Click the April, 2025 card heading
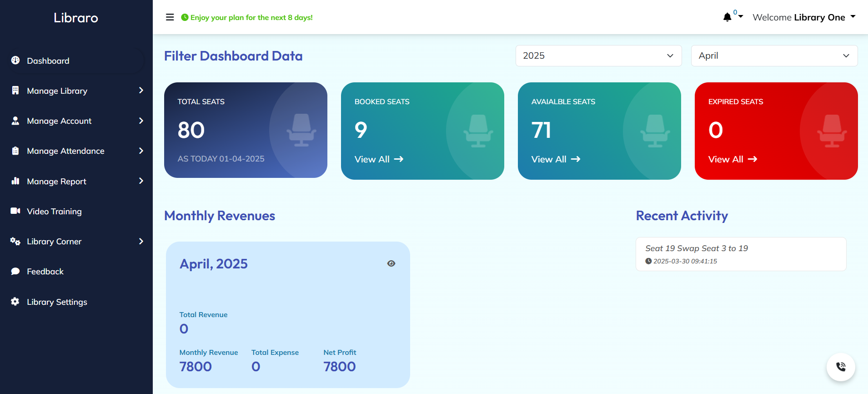Screen dimensions: 868x394 [x=214, y=264]
